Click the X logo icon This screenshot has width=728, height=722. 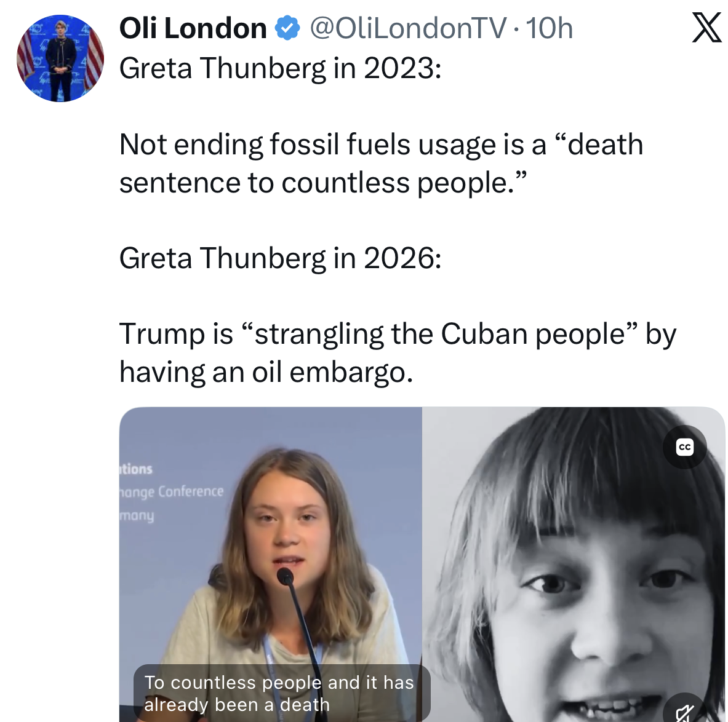(706, 28)
